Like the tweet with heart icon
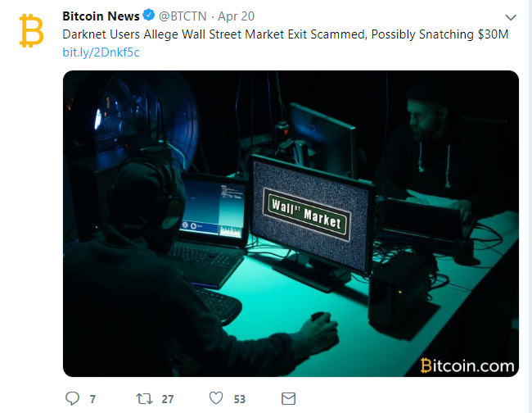 click(216, 398)
